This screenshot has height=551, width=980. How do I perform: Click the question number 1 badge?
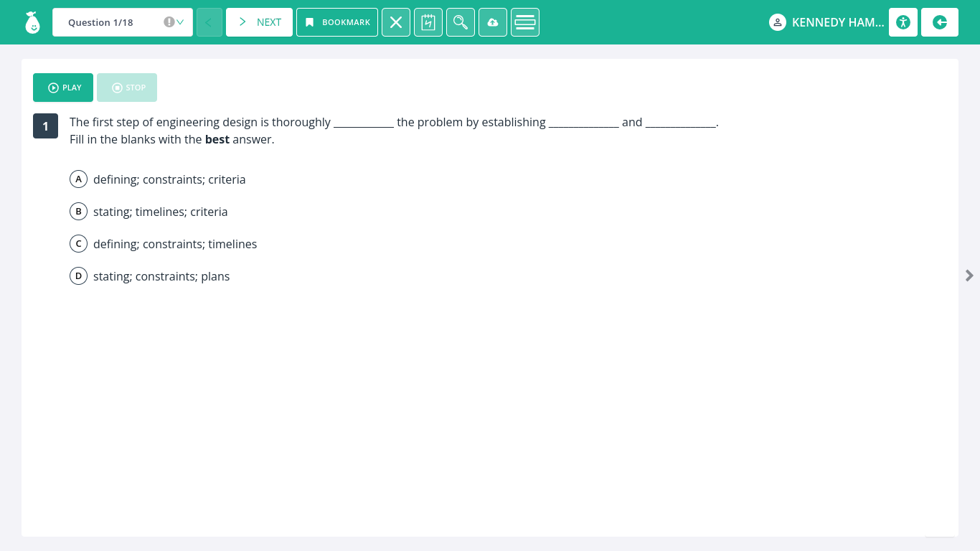45,126
